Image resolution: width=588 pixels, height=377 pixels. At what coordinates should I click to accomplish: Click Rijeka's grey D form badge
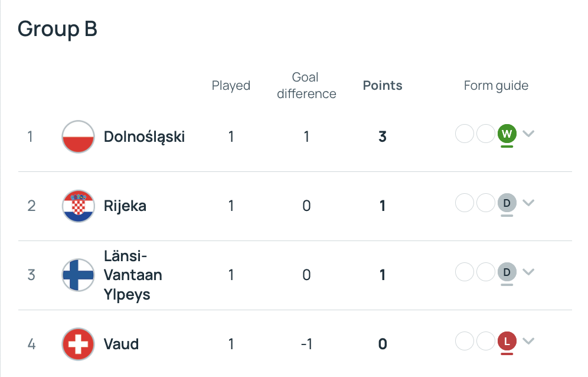pyautogui.click(x=507, y=203)
